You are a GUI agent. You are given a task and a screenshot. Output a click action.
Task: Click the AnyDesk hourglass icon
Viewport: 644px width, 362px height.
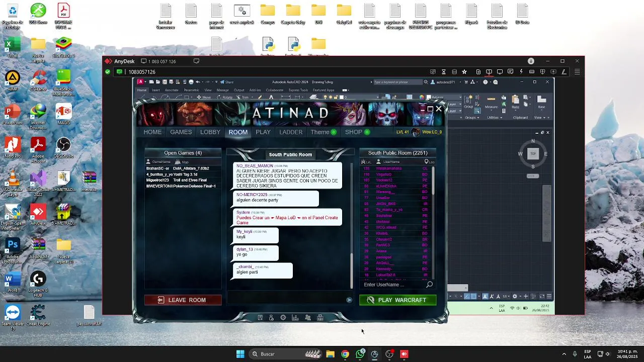click(x=444, y=72)
